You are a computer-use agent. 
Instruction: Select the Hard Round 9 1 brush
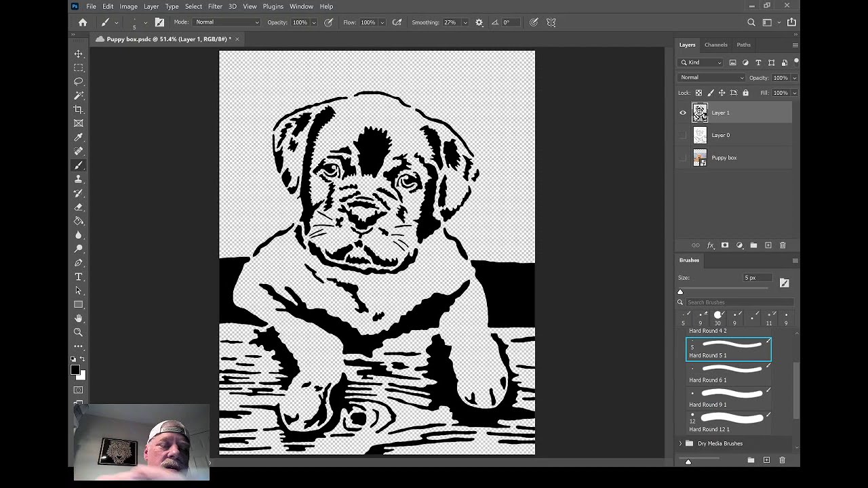pos(728,398)
